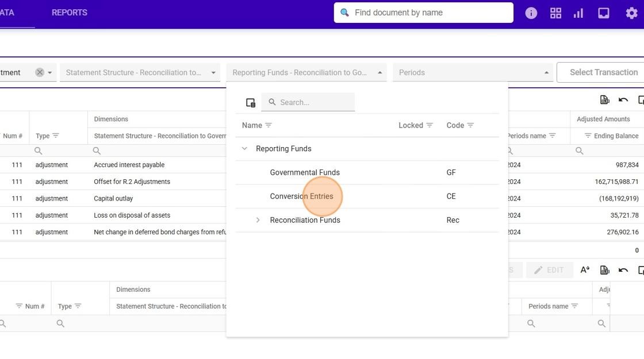Viewport: 644px width, 359px height.
Task: Open Statement Structure dropdown
Action: pyautogui.click(x=140, y=72)
